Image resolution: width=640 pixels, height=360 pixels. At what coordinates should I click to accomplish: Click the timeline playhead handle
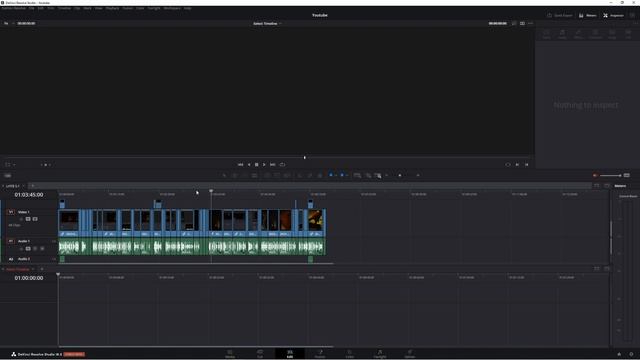coord(211,191)
